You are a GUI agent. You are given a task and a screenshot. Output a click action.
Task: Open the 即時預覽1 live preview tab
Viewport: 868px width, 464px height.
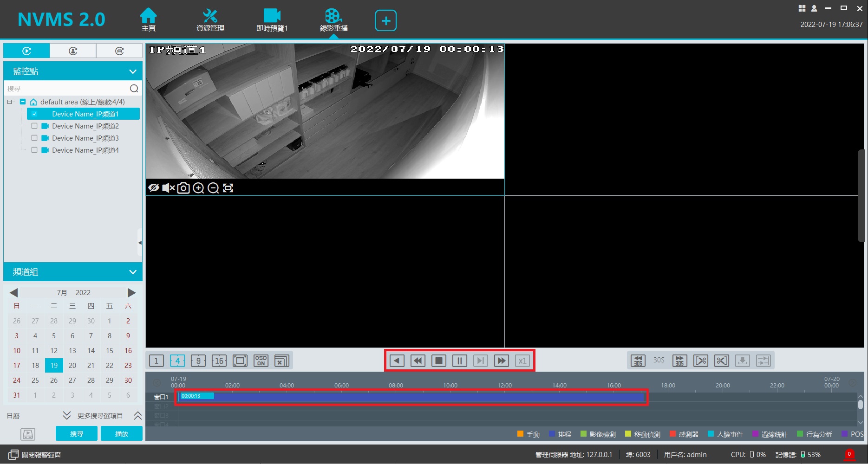(272, 20)
